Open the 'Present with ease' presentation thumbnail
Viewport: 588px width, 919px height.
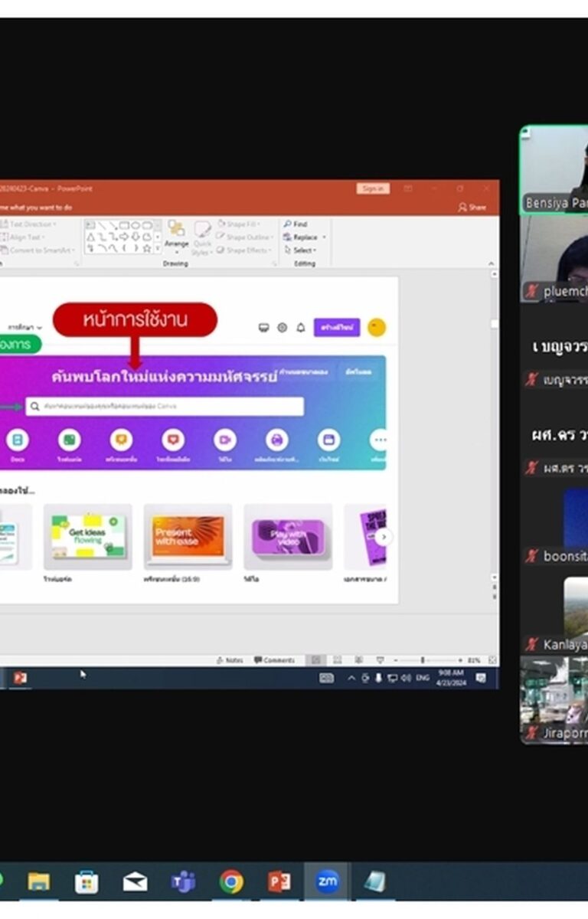[x=188, y=536]
